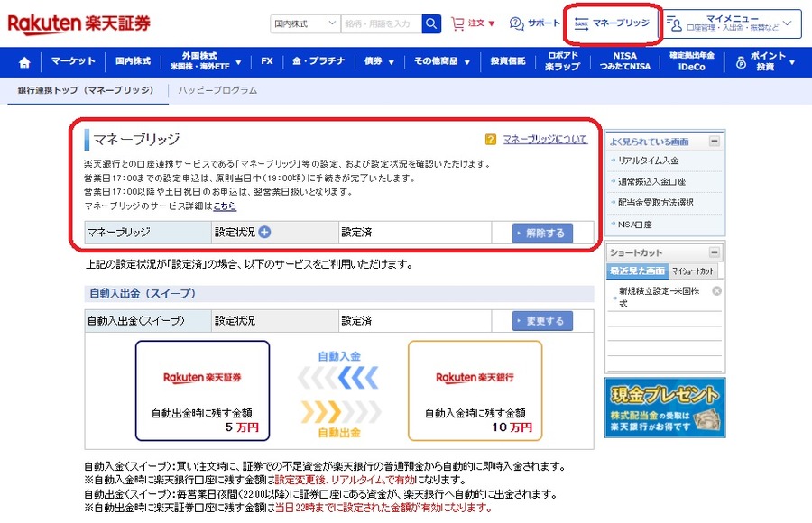Click the plus icon beside 設定状況

point(264,232)
